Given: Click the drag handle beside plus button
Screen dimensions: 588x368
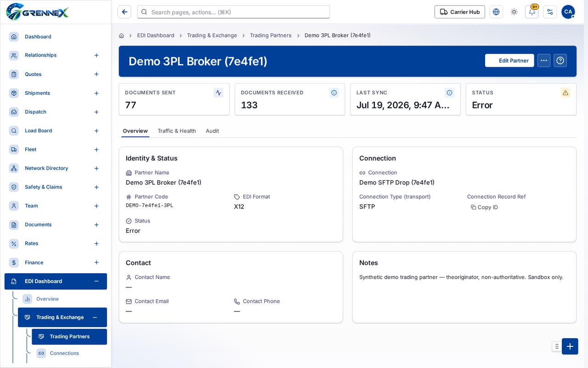Looking at the screenshot, I should tap(557, 346).
